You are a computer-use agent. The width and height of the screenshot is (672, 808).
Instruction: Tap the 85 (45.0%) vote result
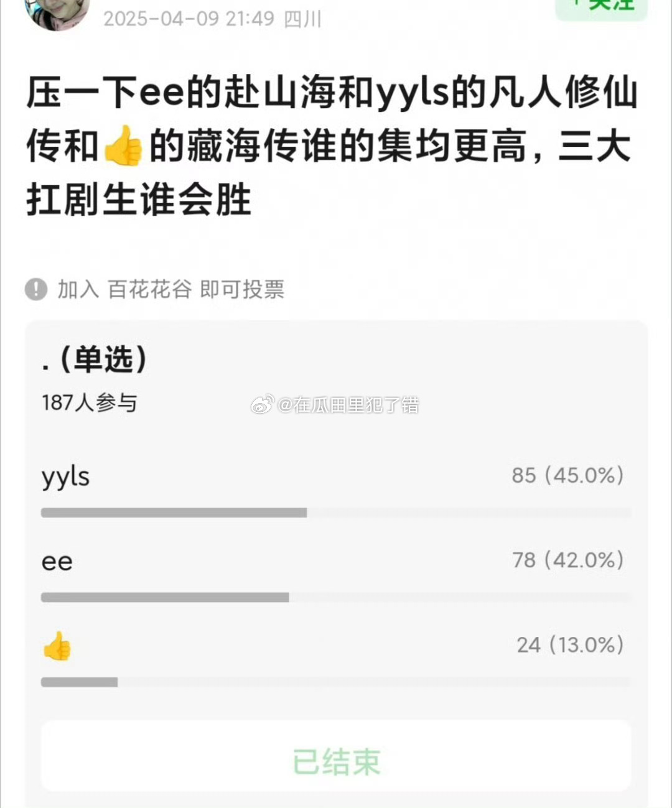coord(567,475)
